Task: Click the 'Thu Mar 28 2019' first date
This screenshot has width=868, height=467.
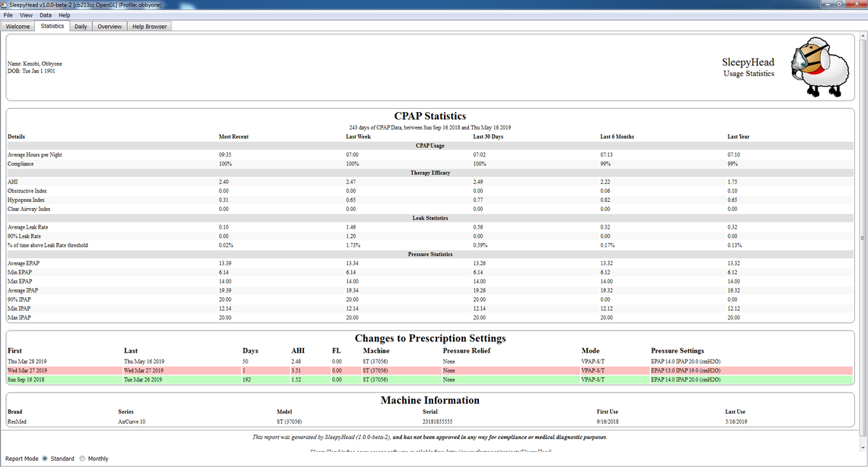Action: click(x=27, y=362)
